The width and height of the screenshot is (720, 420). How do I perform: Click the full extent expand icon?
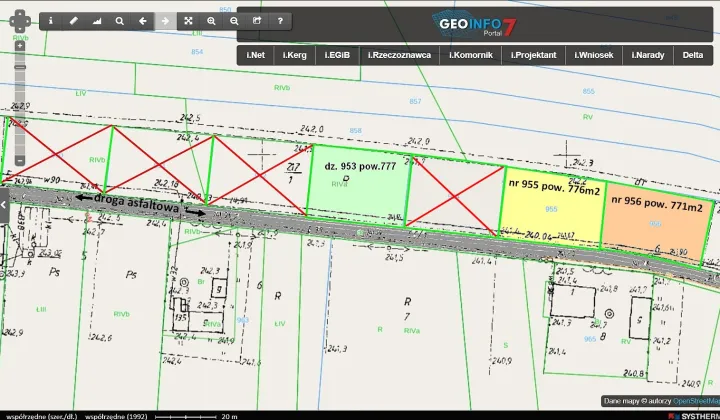click(x=188, y=21)
